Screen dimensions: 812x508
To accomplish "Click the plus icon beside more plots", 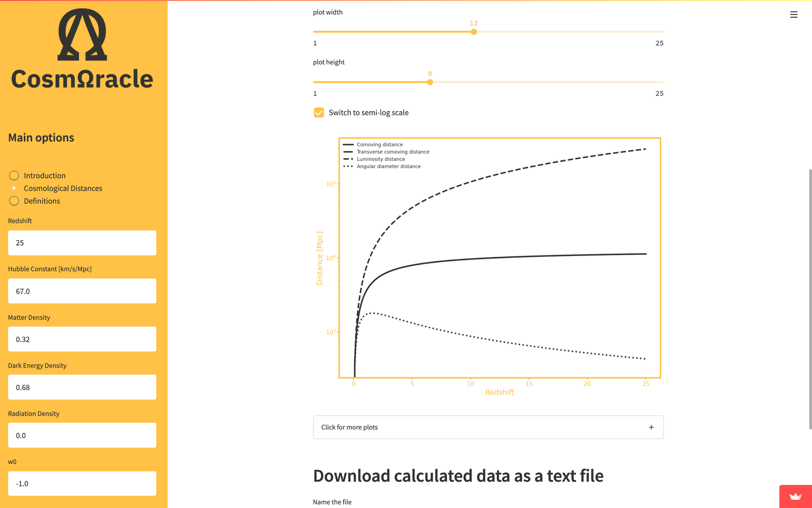I will [651, 427].
